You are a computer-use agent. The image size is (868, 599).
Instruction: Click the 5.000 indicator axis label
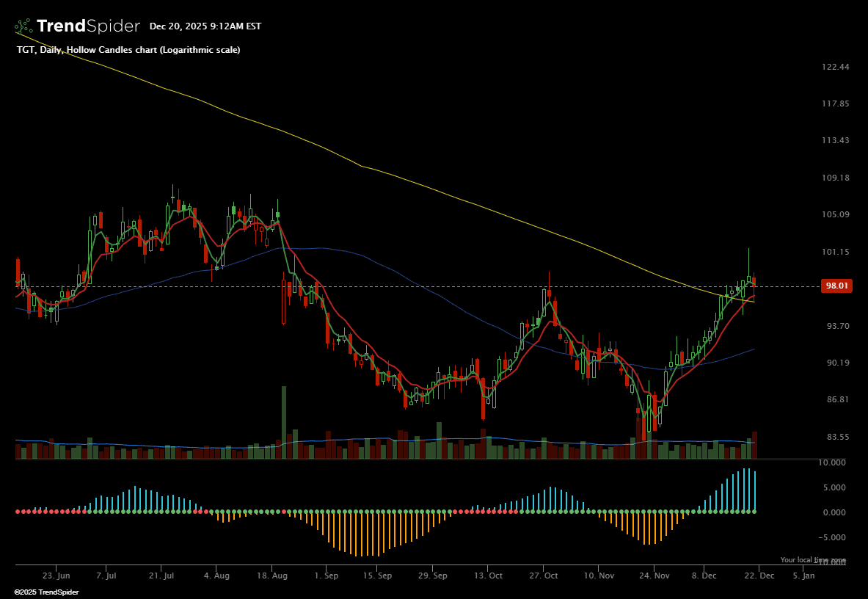[834, 487]
